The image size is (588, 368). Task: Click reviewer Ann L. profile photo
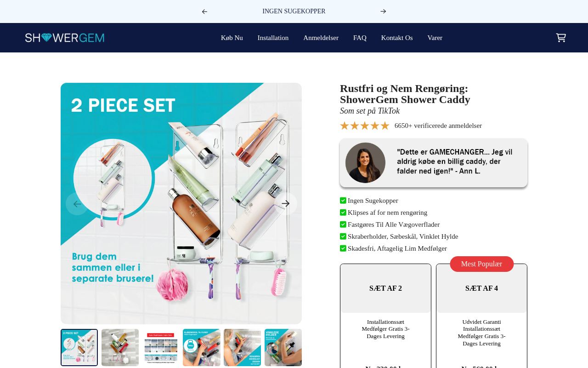tap(365, 163)
